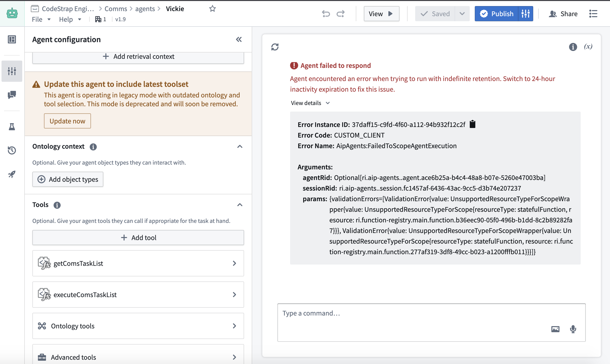610x364 pixels.
Task: Click Tools section info icon
Action: (x=57, y=205)
